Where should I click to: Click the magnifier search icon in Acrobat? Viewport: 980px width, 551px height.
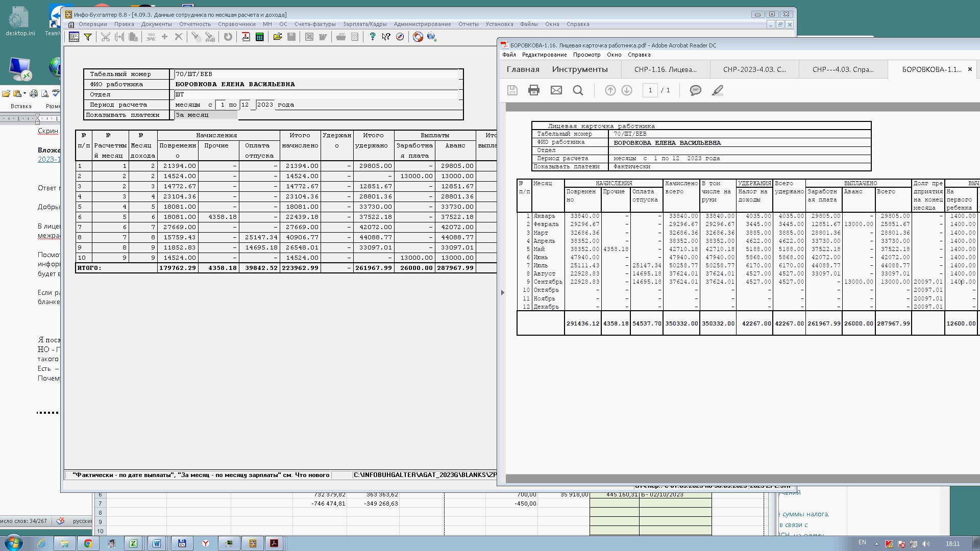click(578, 90)
